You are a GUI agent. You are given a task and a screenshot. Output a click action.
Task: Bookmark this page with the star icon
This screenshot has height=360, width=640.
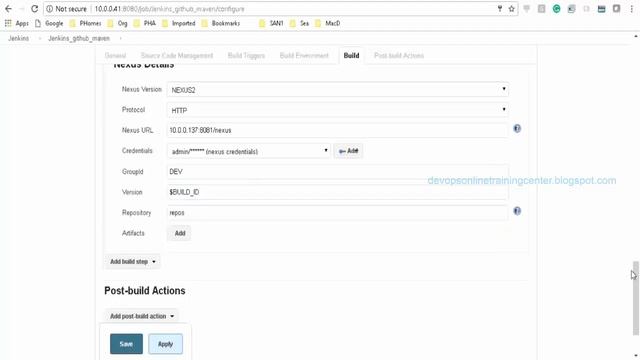coord(511,9)
